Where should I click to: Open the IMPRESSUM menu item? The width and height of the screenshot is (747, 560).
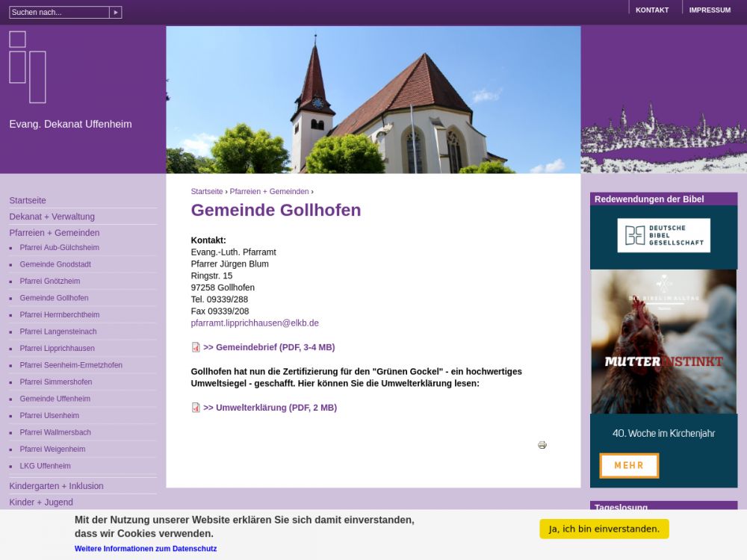click(x=710, y=10)
